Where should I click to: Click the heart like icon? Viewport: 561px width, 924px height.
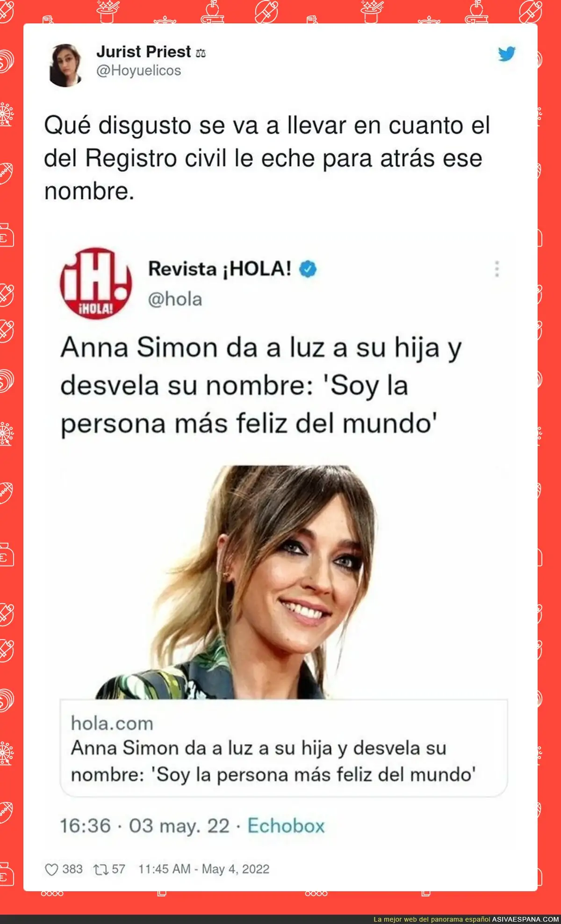[51, 870]
